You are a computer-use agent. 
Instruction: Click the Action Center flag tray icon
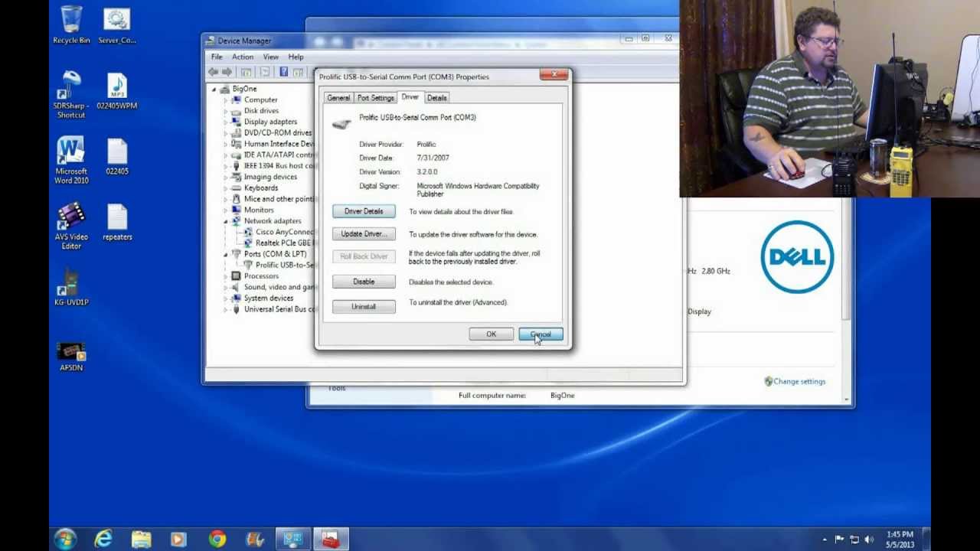(839, 540)
